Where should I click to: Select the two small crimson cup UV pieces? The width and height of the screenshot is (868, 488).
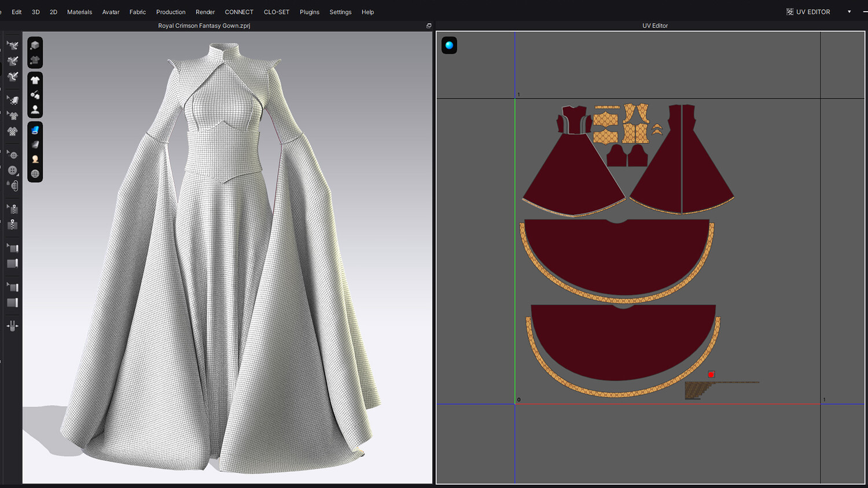(x=627, y=156)
